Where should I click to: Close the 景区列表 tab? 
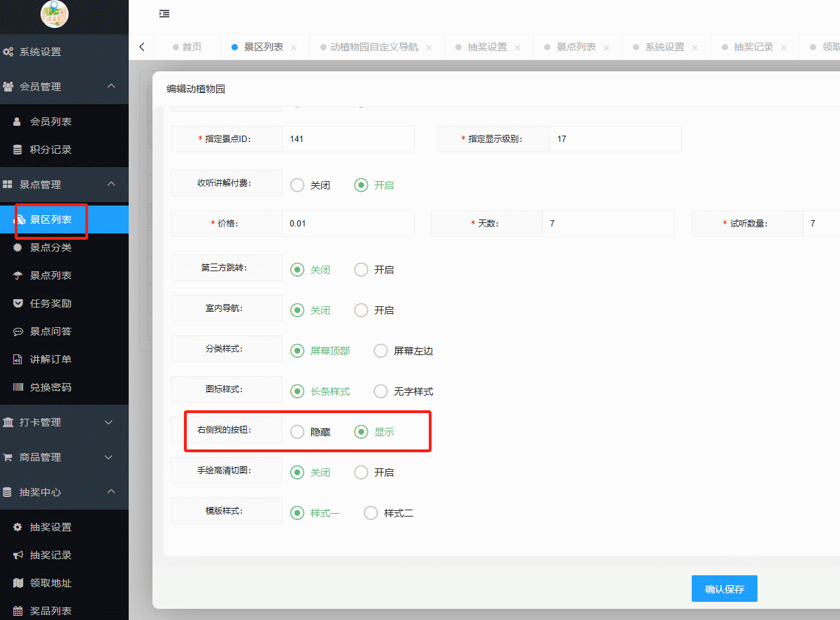(294, 48)
